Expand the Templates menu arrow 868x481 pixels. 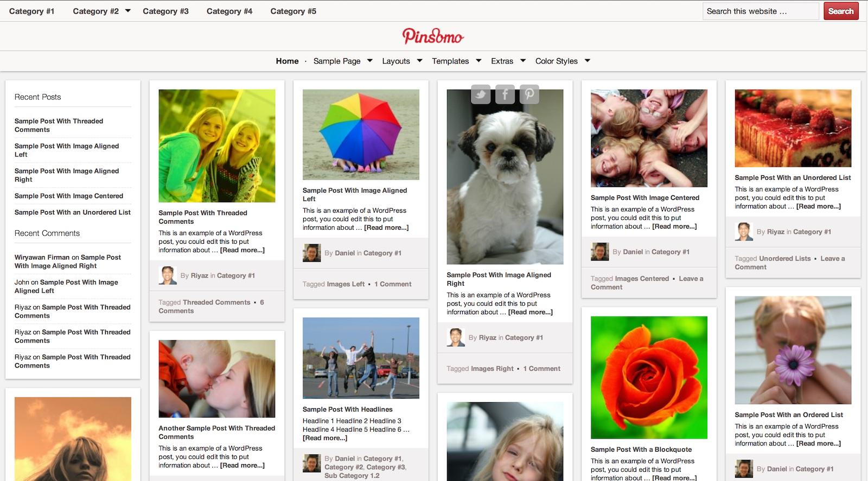(x=478, y=60)
